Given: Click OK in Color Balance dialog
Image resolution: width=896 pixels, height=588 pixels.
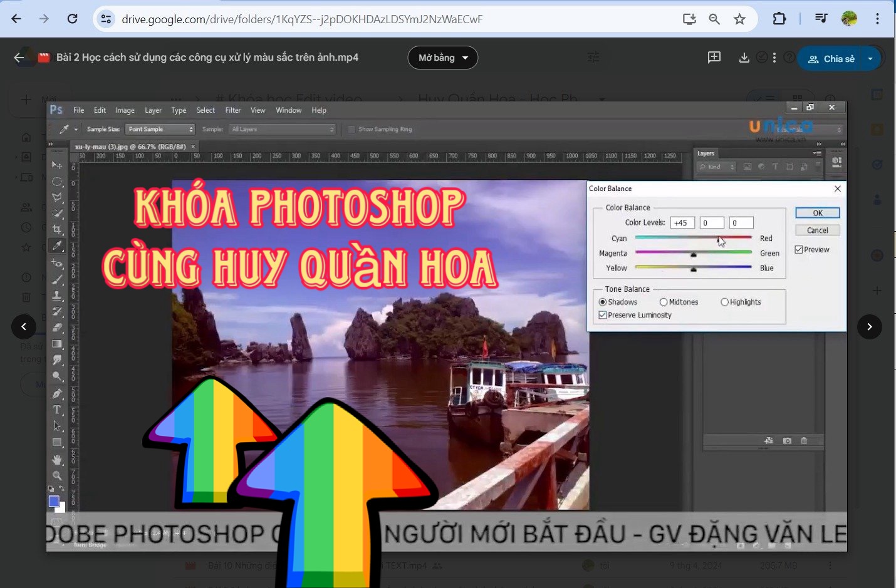Looking at the screenshot, I should point(818,213).
